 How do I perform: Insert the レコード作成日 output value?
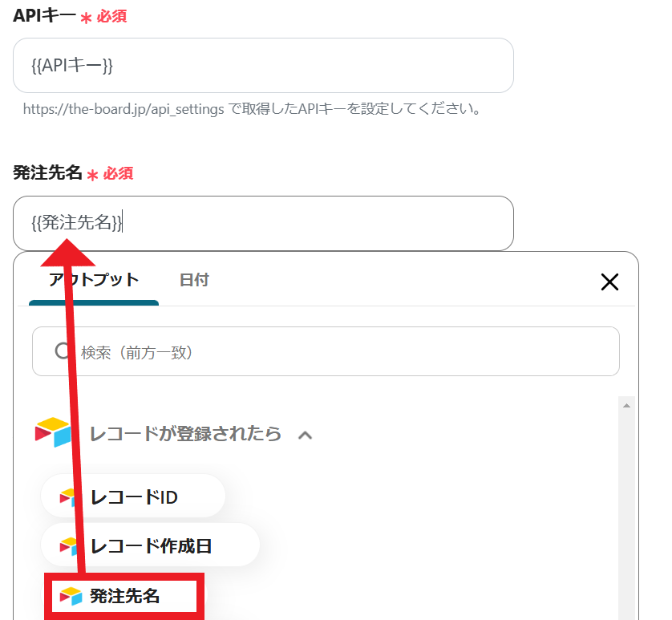150,545
